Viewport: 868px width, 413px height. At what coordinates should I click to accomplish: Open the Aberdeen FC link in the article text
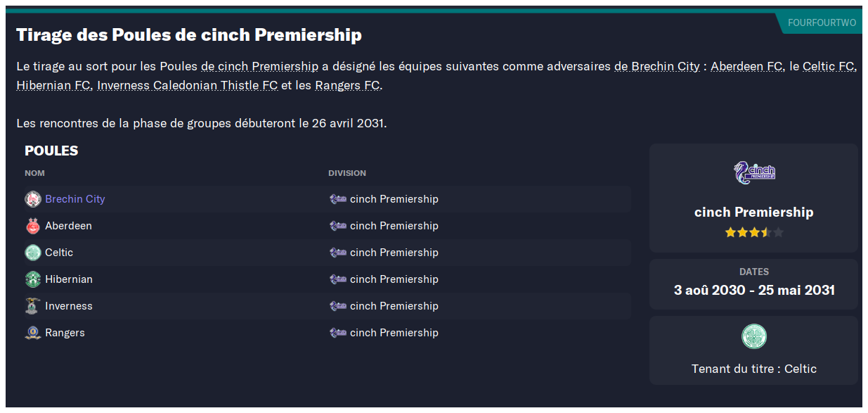pyautogui.click(x=747, y=66)
